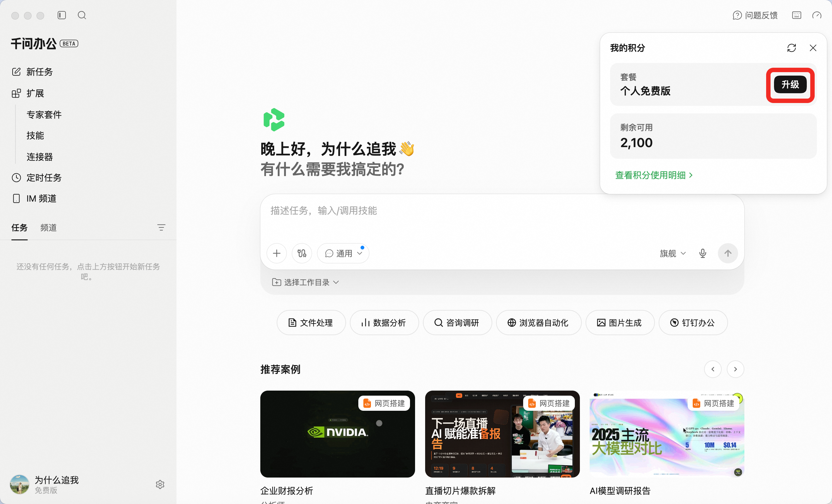Open 定时任务 clock item

click(x=37, y=178)
